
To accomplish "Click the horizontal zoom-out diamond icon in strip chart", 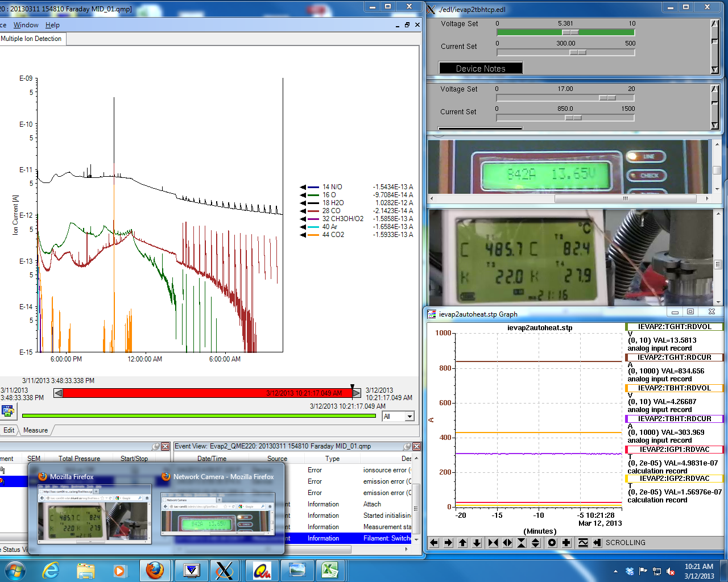I will click(x=507, y=543).
